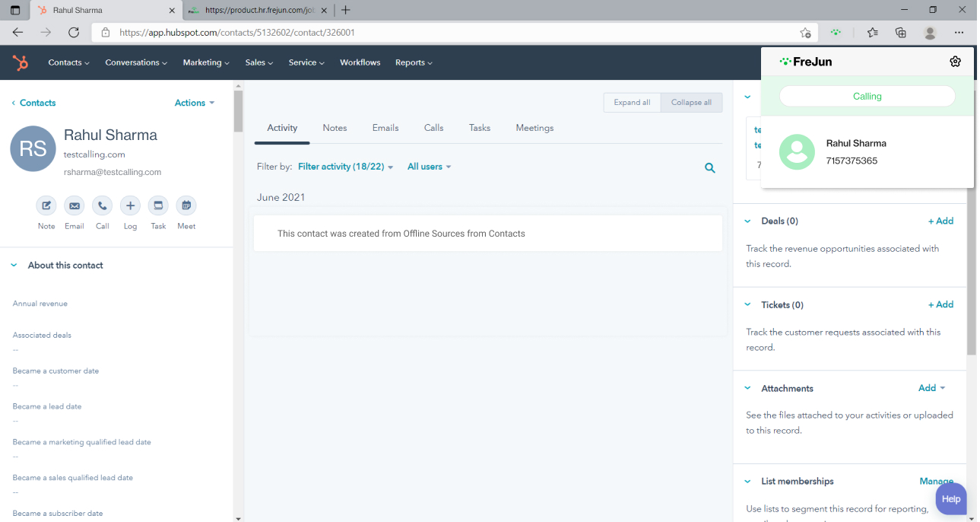Switch to the product.hr.frejun.com browser tab
This screenshot has width=980, height=522.
(x=258, y=11)
